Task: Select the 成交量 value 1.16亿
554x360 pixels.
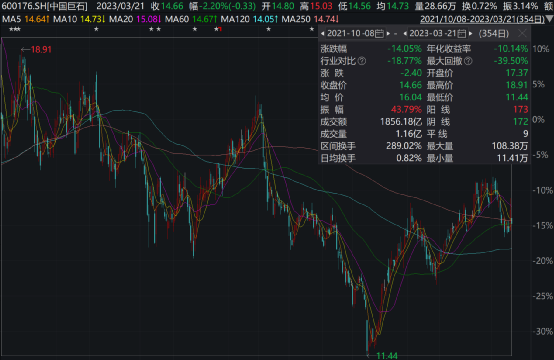Action: click(x=408, y=134)
